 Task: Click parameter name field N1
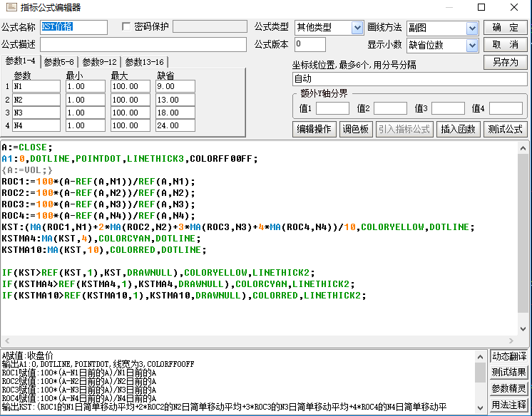tap(36, 86)
